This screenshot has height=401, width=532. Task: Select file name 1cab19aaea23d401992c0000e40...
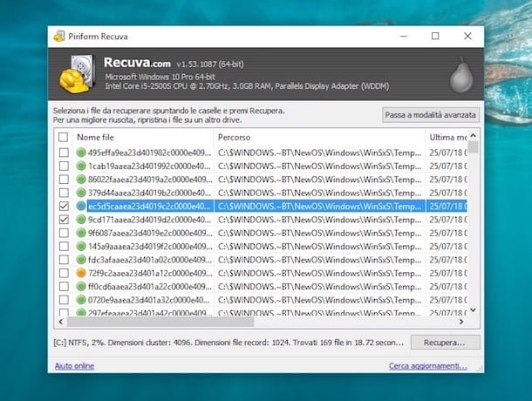149,166
